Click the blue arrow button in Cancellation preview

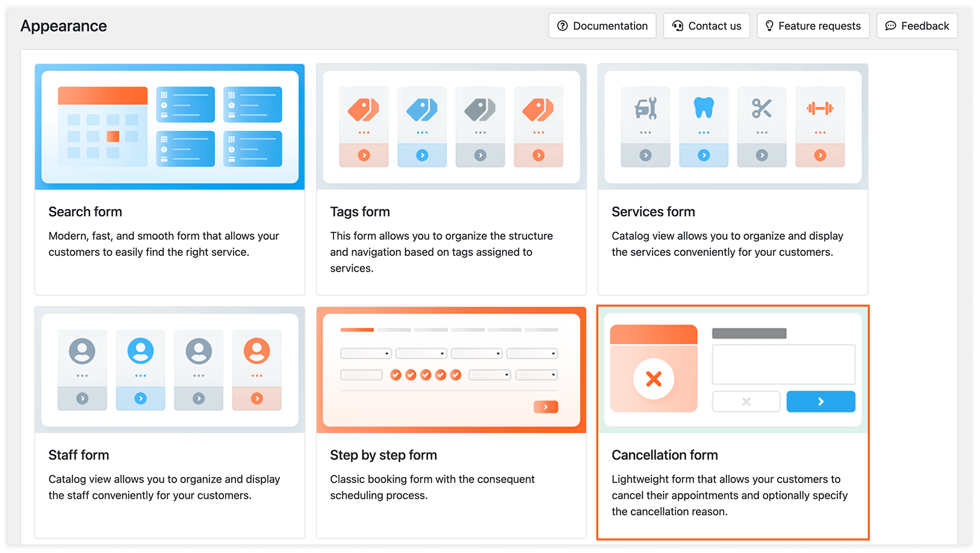[820, 401]
